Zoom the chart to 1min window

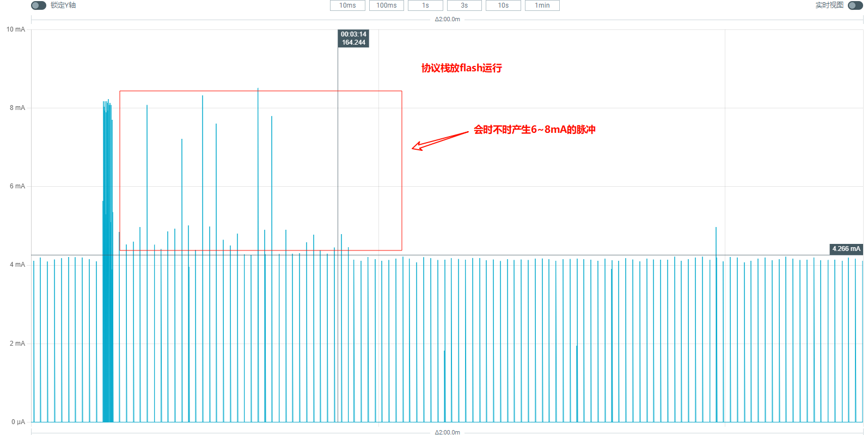tap(542, 5)
